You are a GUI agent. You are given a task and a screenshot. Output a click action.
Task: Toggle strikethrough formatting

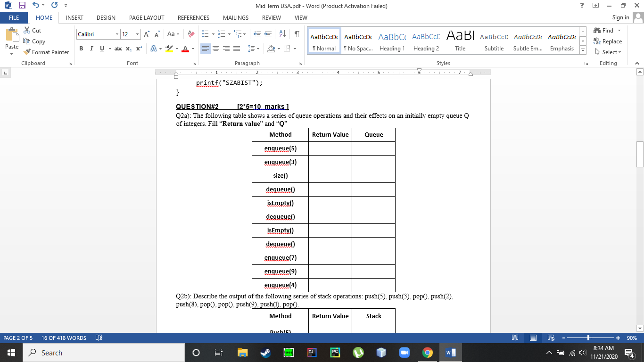[118, 49]
